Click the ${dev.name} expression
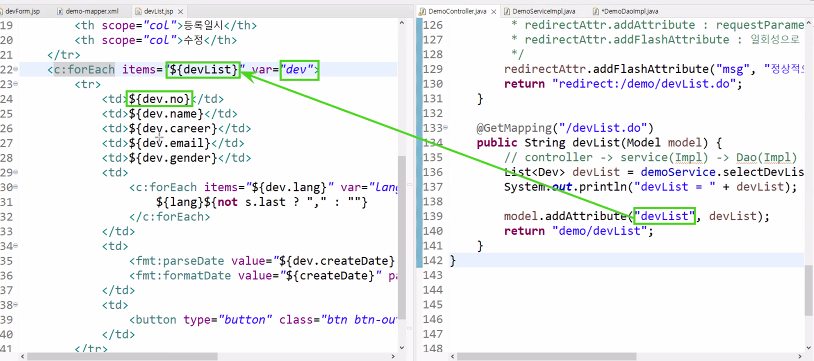 tap(166, 114)
